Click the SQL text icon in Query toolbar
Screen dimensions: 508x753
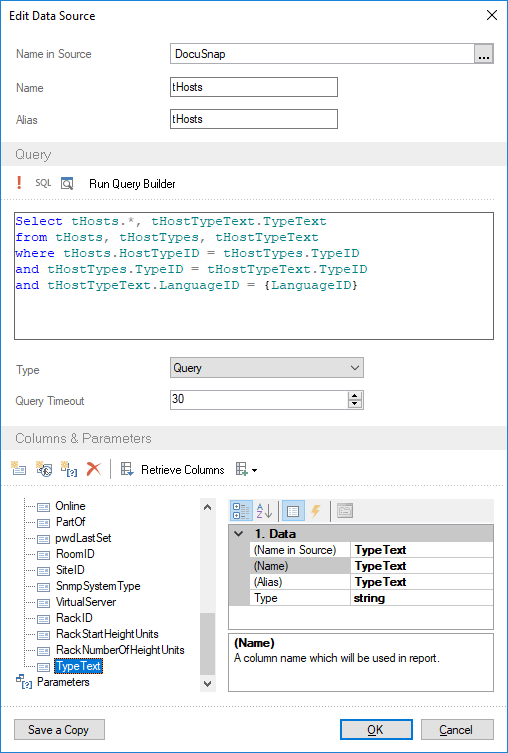43,183
